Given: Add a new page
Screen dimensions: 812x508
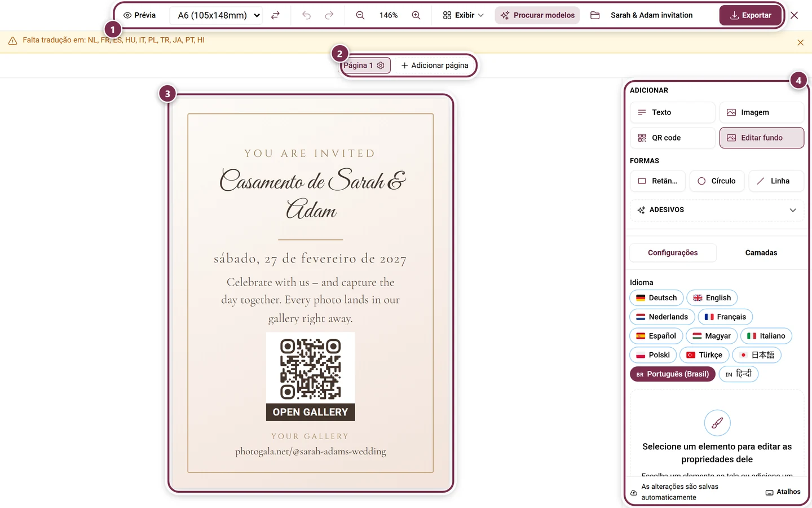Looking at the screenshot, I should (x=434, y=65).
